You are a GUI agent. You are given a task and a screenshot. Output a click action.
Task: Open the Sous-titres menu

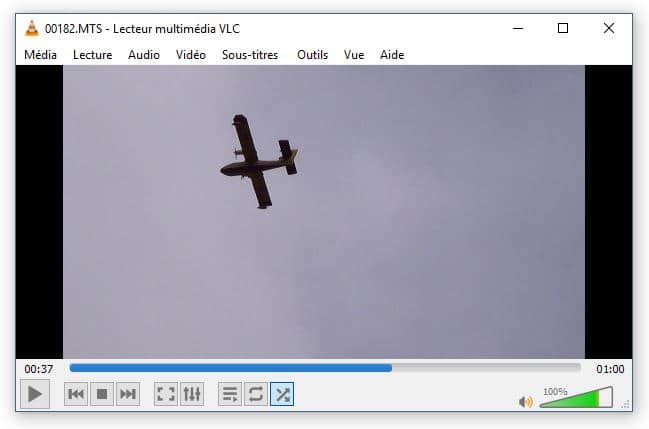[x=250, y=55]
